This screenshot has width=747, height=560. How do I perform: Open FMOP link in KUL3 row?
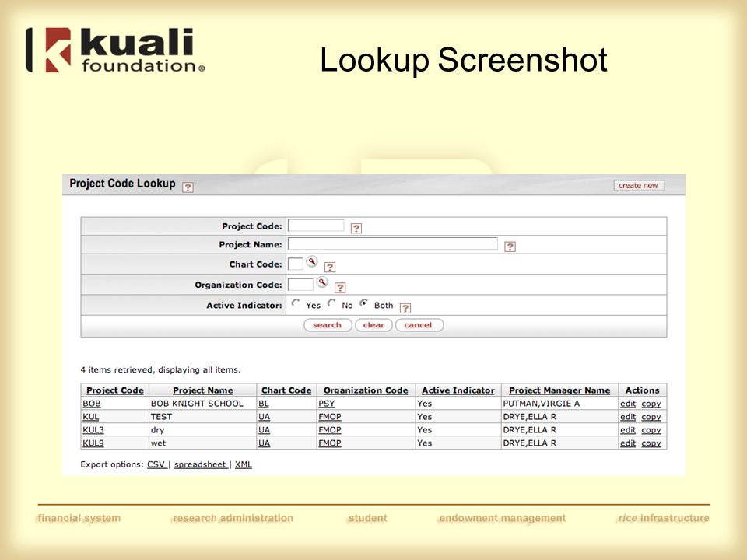tap(330, 429)
